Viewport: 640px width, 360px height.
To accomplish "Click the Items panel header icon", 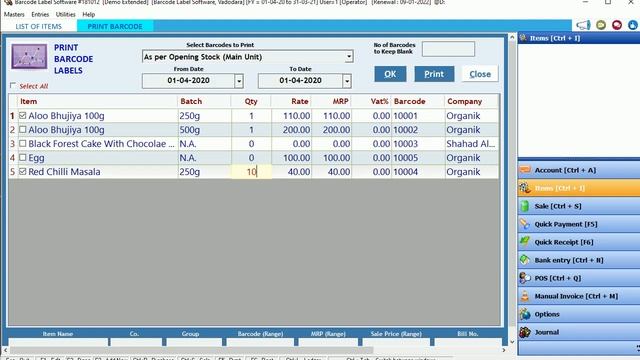I will pos(523,38).
